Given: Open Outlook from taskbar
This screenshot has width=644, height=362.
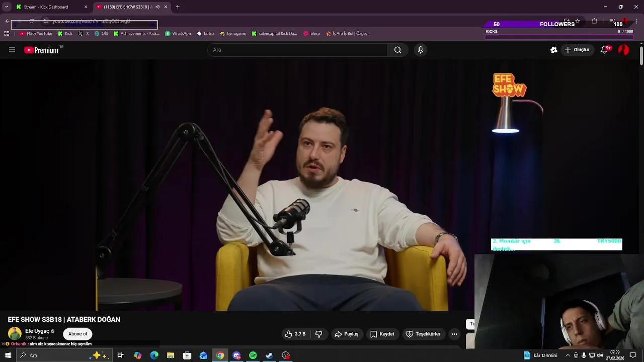Looking at the screenshot, I should click(x=203, y=355).
